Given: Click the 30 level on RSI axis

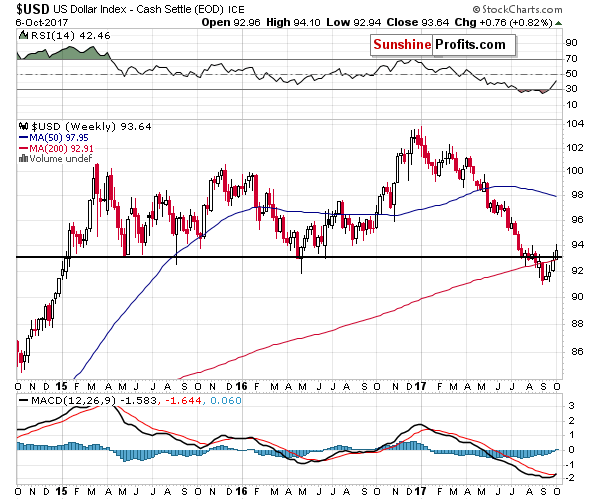Looking at the screenshot, I should (571, 89).
